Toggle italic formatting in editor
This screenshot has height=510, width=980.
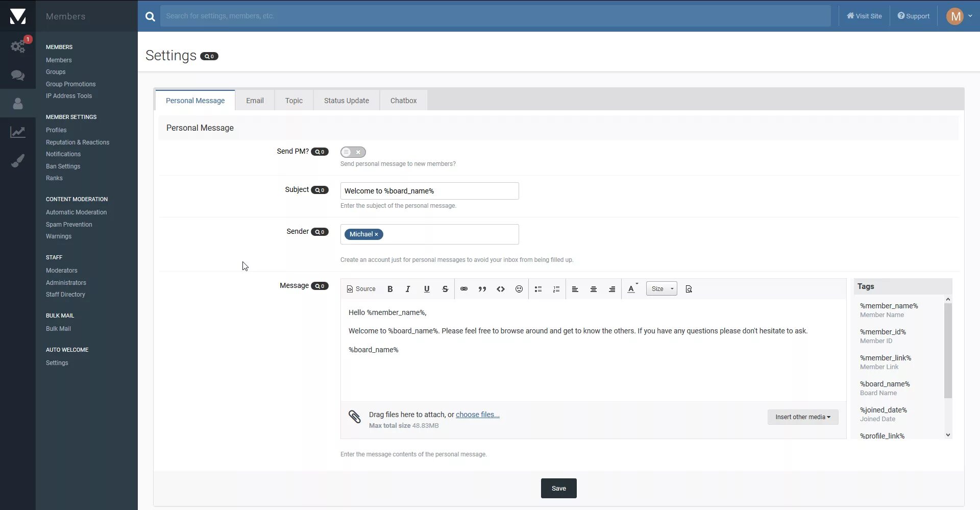coord(408,289)
